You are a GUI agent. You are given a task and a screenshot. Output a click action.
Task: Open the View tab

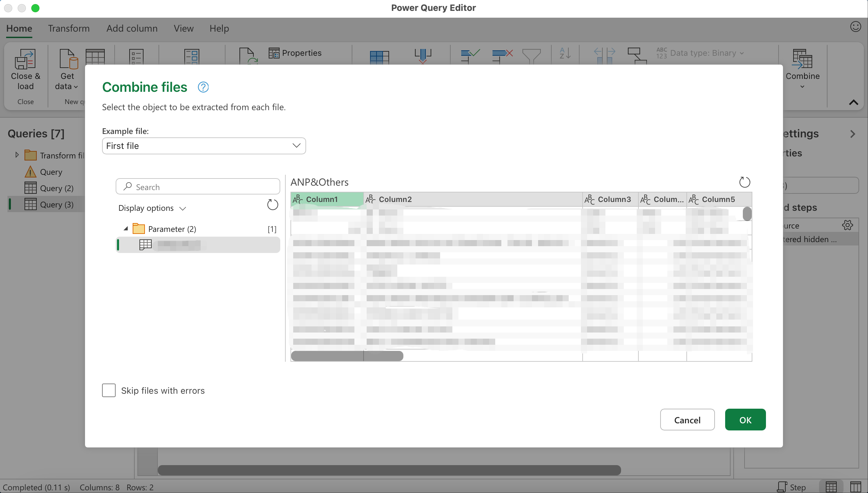point(184,28)
